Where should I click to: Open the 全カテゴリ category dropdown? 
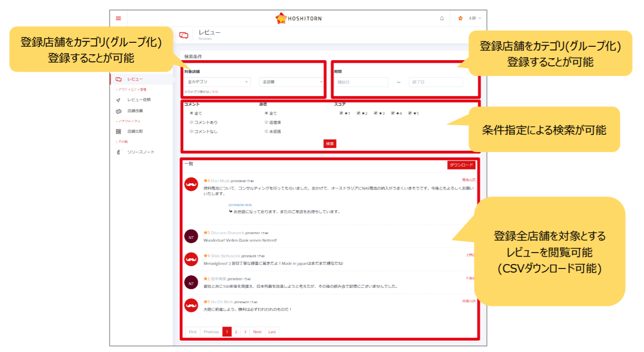click(217, 82)
